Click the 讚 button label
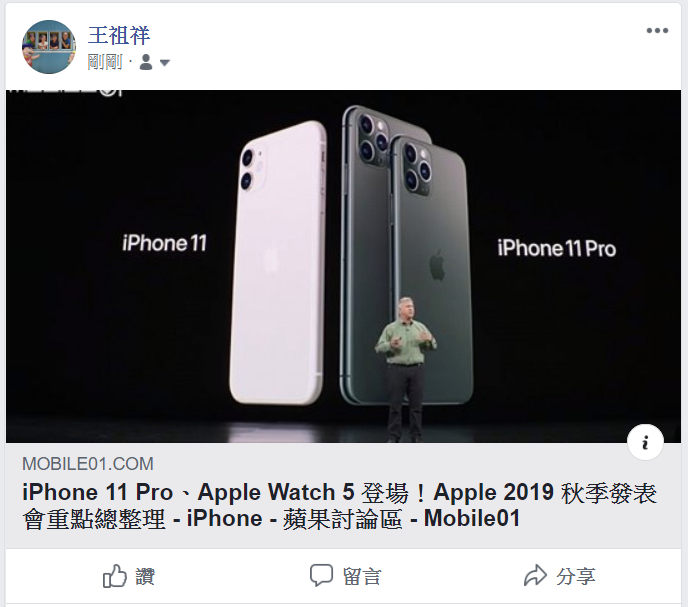 [145, 576]
